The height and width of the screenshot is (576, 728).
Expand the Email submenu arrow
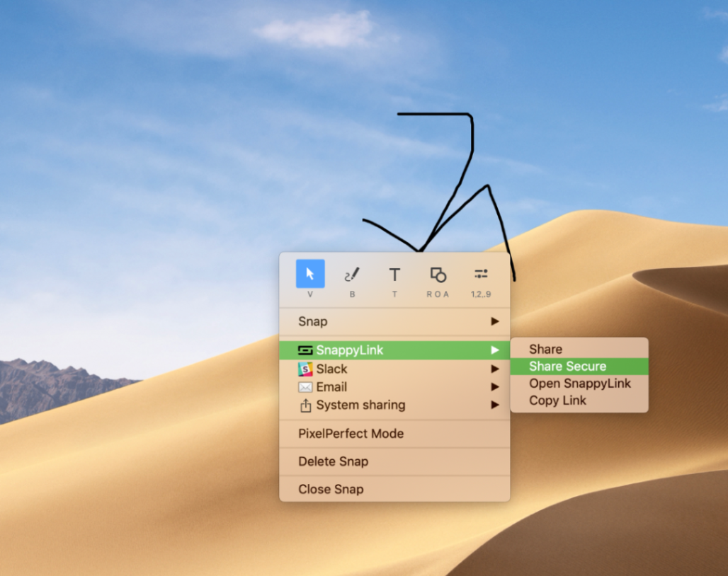pyautogui.click(x=495, y=387)
